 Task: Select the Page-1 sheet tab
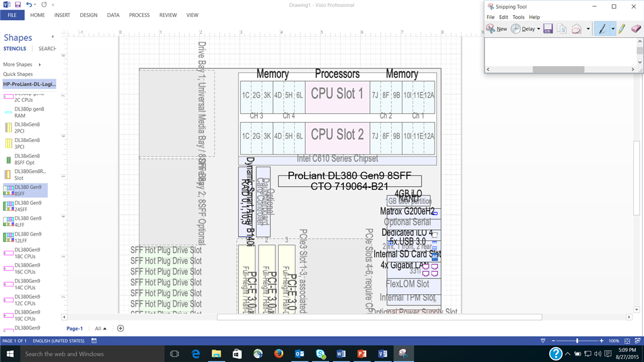(x=74, y=328)
